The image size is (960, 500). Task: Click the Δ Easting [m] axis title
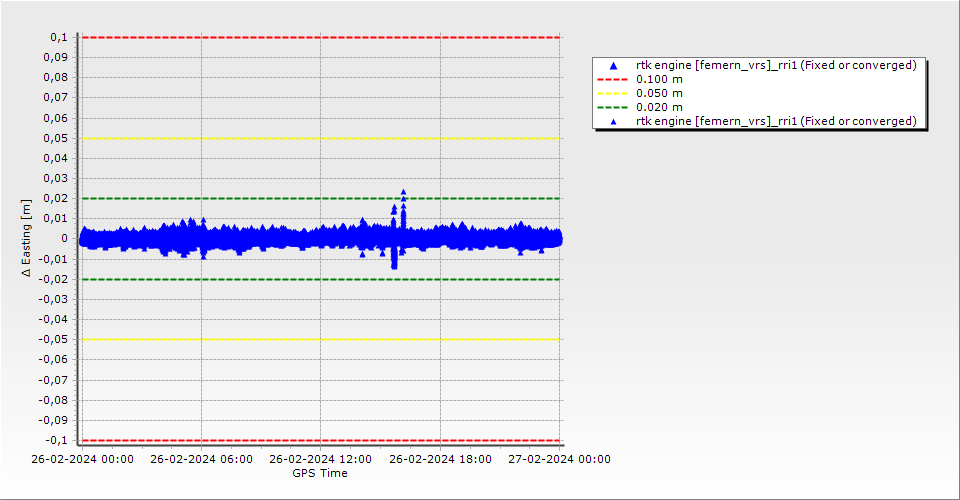[27, 238]
